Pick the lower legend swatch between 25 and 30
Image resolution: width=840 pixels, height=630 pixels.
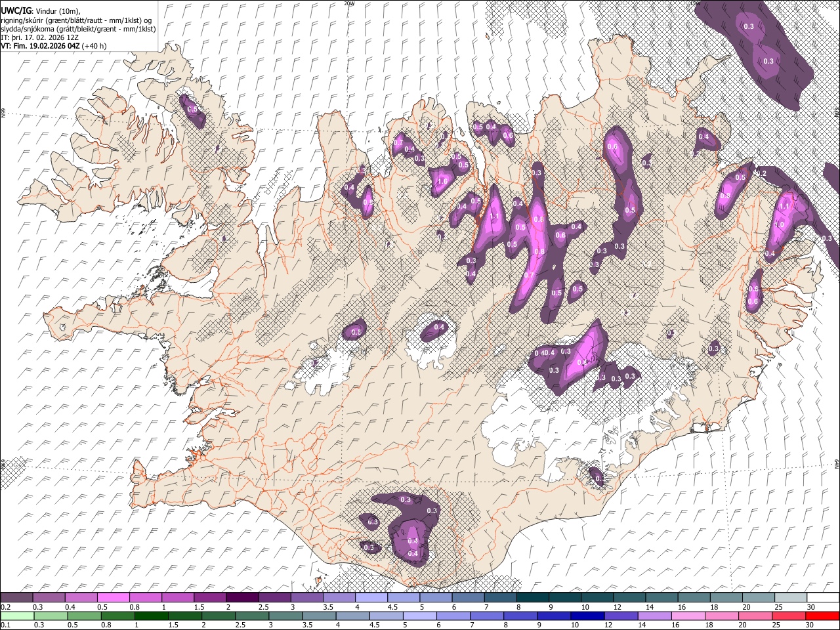click(789, 616)
